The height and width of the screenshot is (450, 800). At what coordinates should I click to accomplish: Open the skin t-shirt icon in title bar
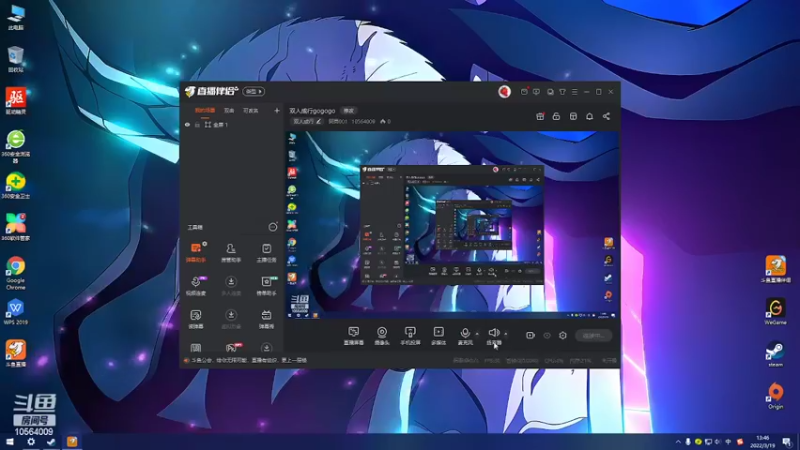[562, 92]
